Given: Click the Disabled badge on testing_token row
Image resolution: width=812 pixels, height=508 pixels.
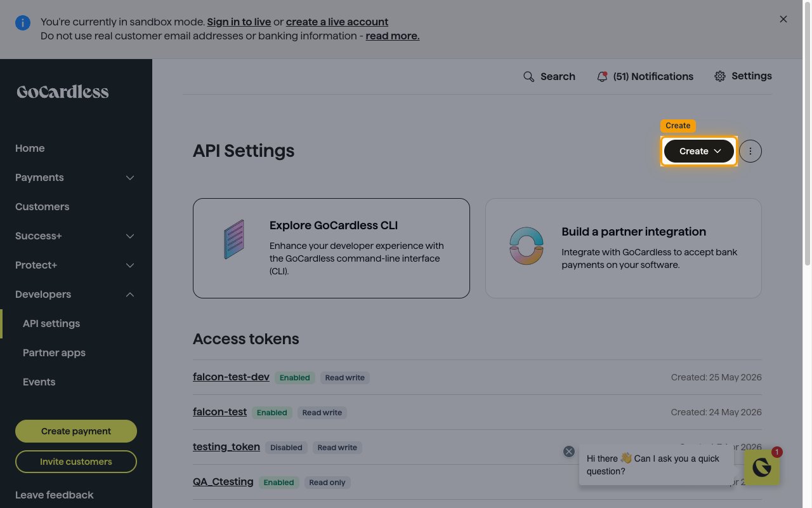Looking at the screenshot, I should (286, 447).
